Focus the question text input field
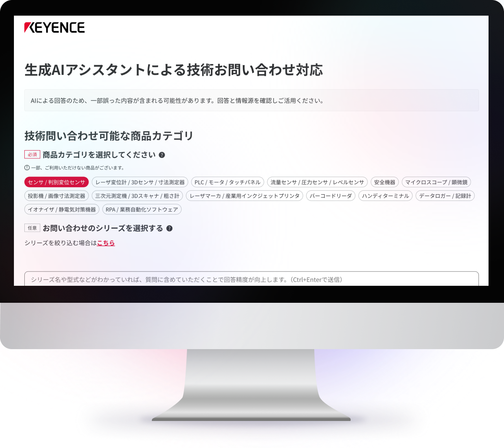Screen dimensions: 504x448 point(251,279)
